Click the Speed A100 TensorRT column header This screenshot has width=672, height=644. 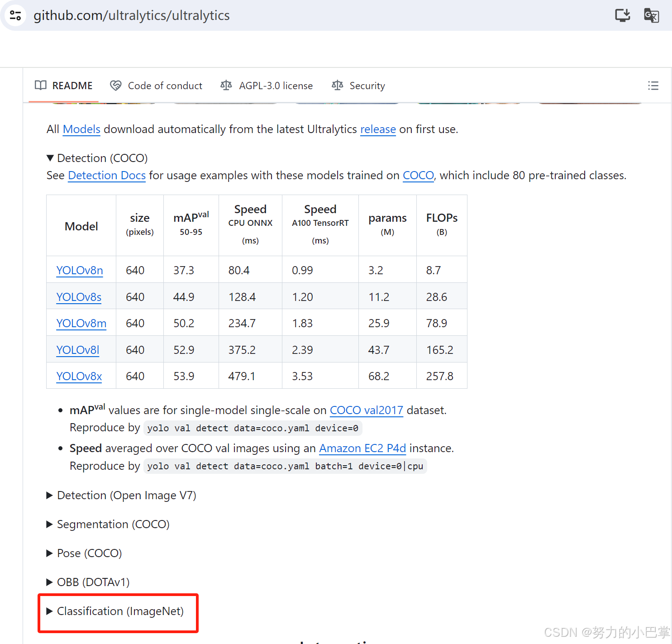click(x=320, y=224)
